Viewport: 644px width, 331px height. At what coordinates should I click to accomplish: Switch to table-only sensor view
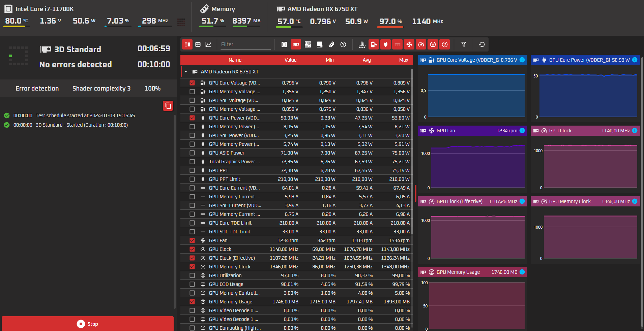[198, 44]
